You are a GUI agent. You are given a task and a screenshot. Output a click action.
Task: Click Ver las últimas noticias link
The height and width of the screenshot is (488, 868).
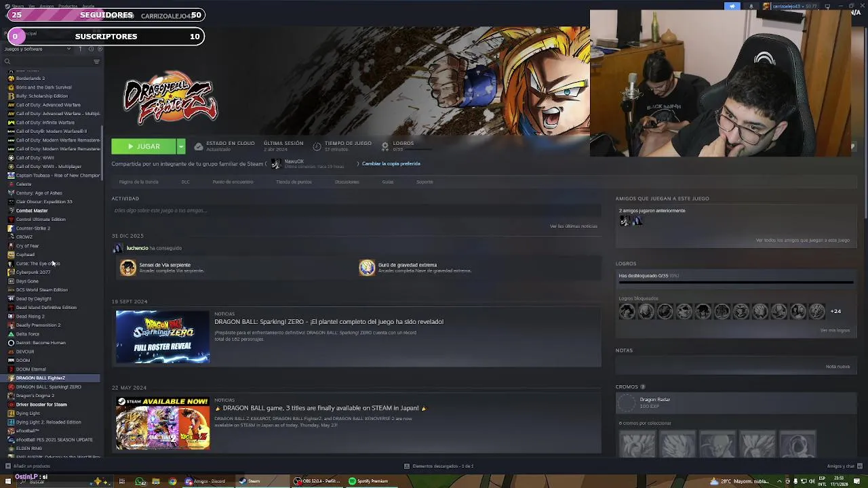(x=574, y=226)
